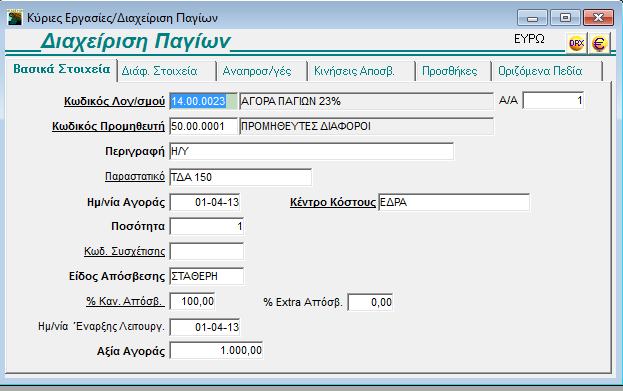Edit the Ποσότητα quantity field

pos(207,226)
